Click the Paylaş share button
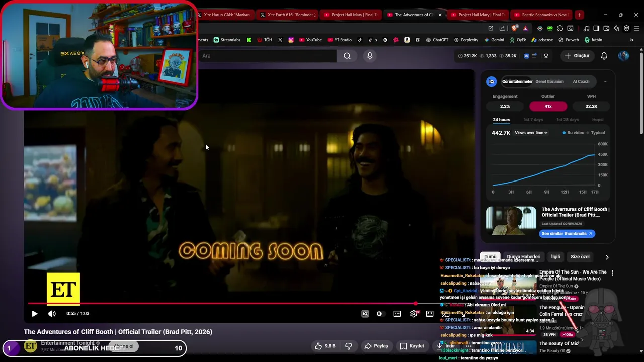The height and width of the screenshot is (362, 644). [x=376, y=346]
